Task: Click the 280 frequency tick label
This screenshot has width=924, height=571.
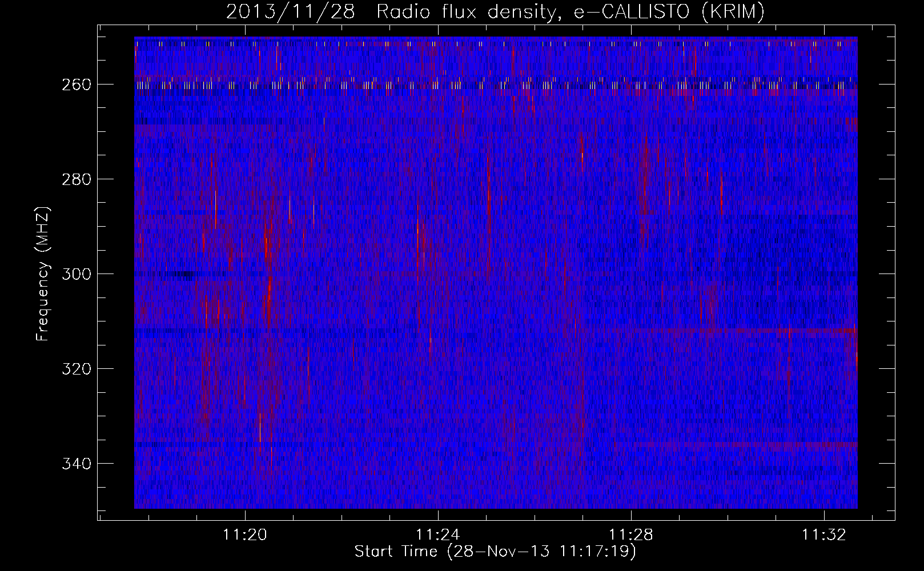Action: 76,179
